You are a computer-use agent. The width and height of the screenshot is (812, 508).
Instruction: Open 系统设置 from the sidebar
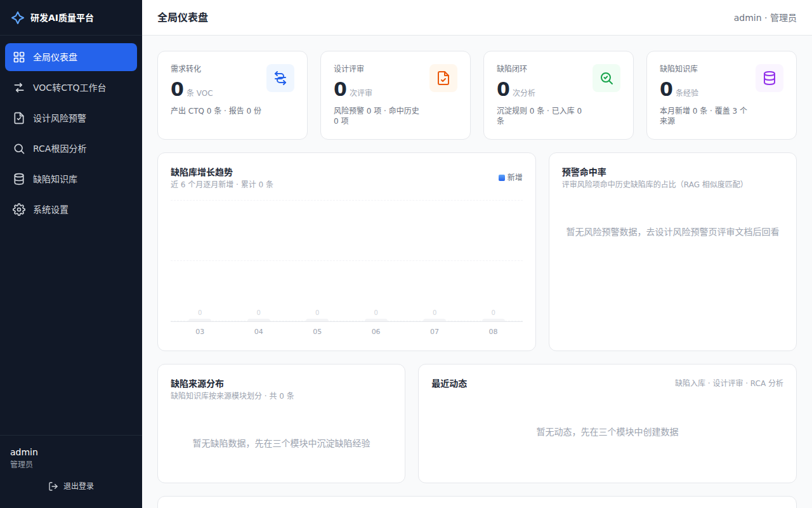71,210
